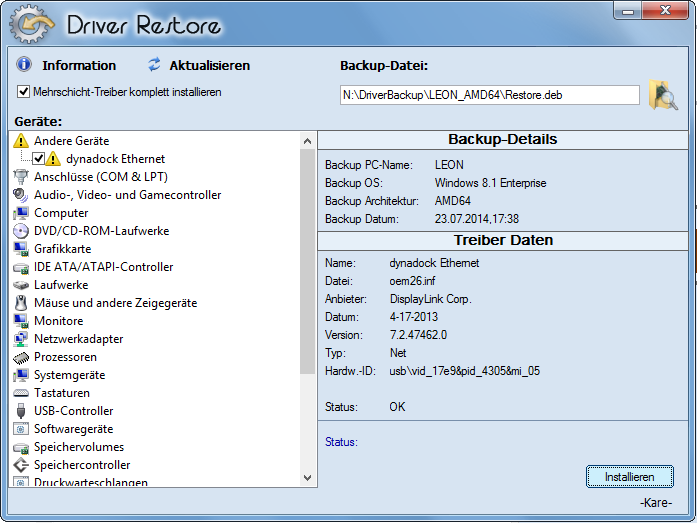Uncheck the dynadock Ethernet driver checkbox
This screenshot has width=697, height=523.
click(x=38, y=159)
